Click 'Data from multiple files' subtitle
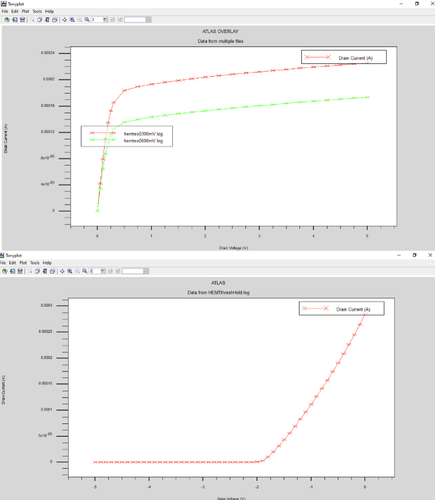This screenshot has height=500, width=435. pyautogui.click(x=220, y=41)
